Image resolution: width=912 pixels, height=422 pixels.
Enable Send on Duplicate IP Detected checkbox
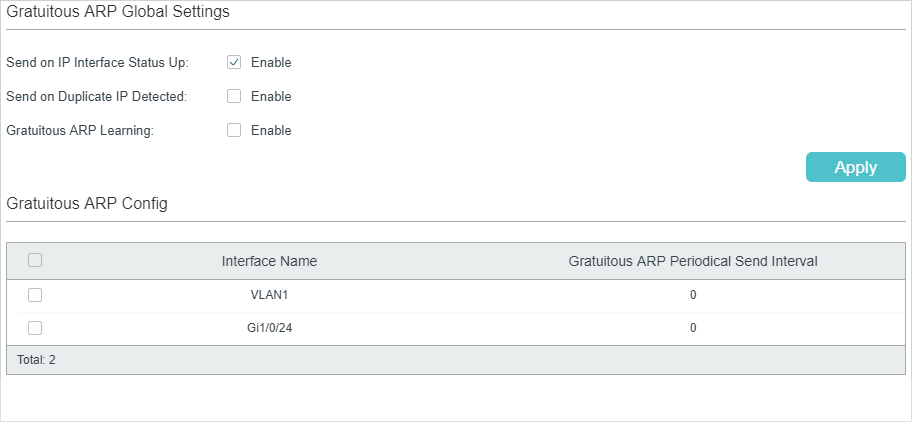234,96
